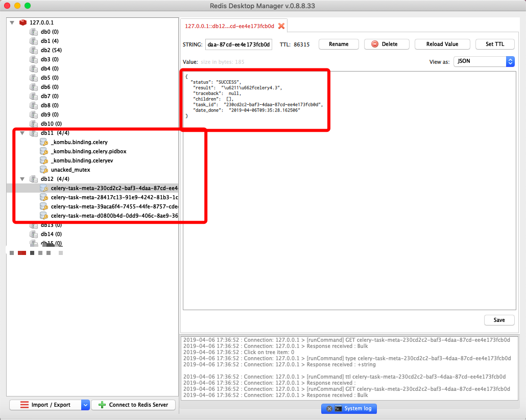The width and height of the screenshot is (526, 420).
Task: Click the red Import / Export list icon
Action: click(x=25, y=405)
